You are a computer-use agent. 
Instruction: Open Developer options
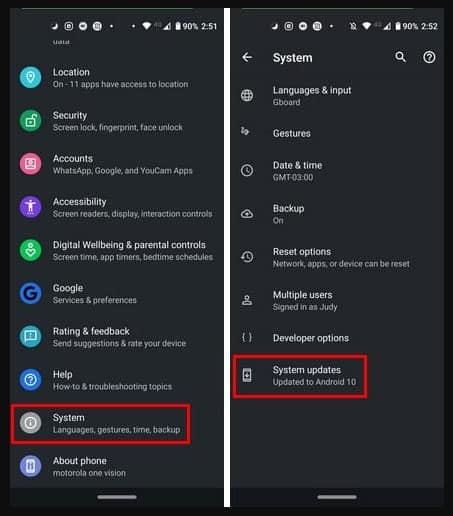pos(337,338)
